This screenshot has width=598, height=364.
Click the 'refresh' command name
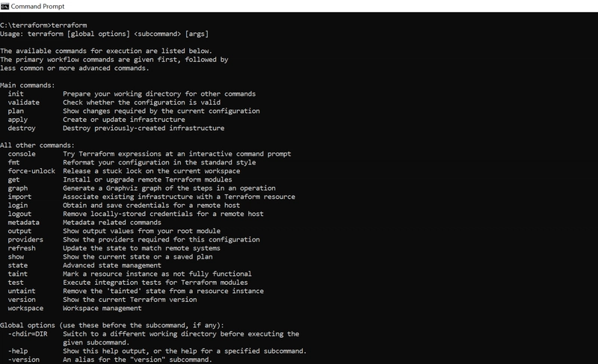click(22, 248)
